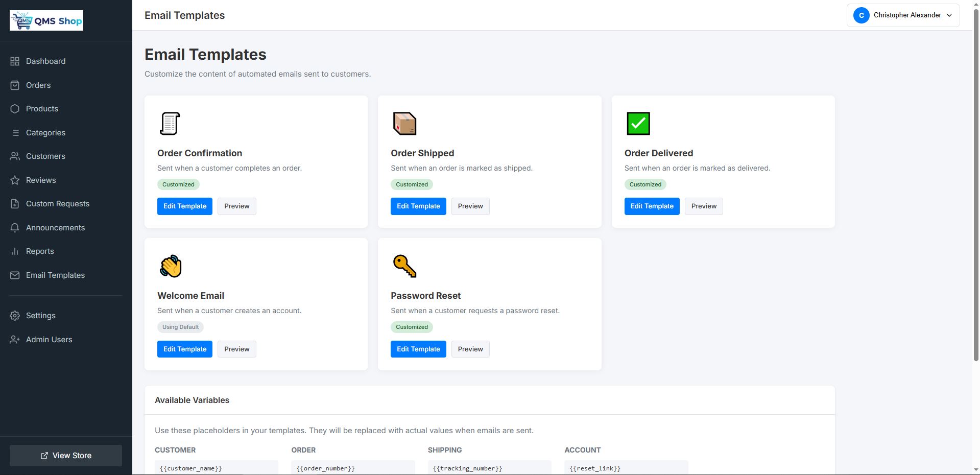This screenshot has height=475, width=980.
Task: Click the QMS Shop logo
Action: pos(46,21)
